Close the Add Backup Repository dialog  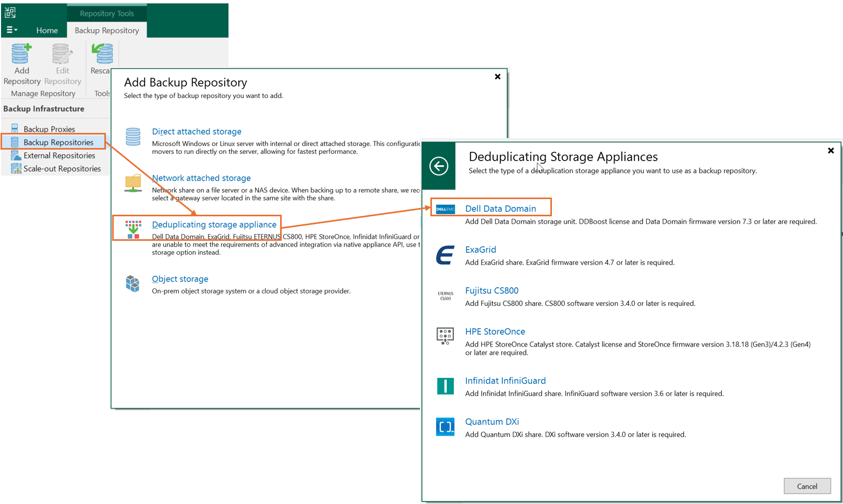[x=498, y=77]
